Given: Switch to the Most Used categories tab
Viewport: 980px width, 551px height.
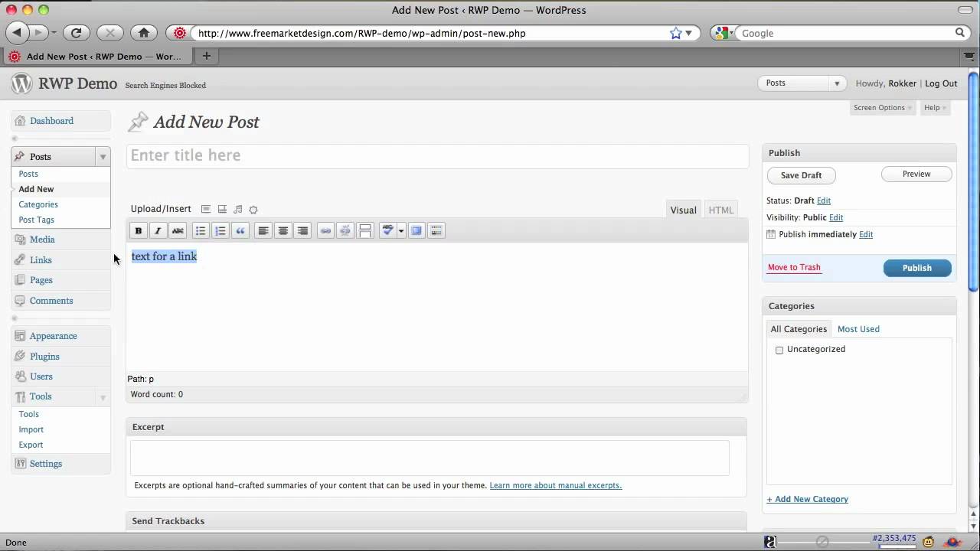Looking at the screenshot, I should pyautogui.click(x=858, y=329).
